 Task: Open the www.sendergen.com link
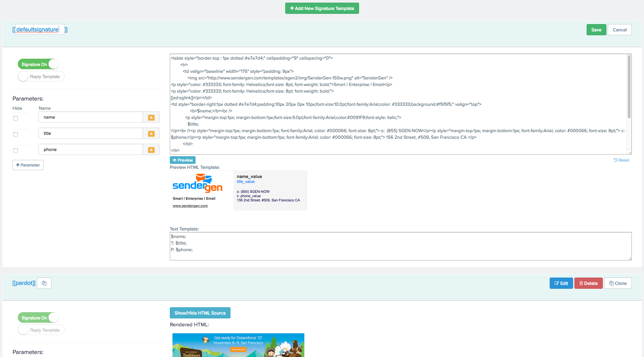pos(190,205)
